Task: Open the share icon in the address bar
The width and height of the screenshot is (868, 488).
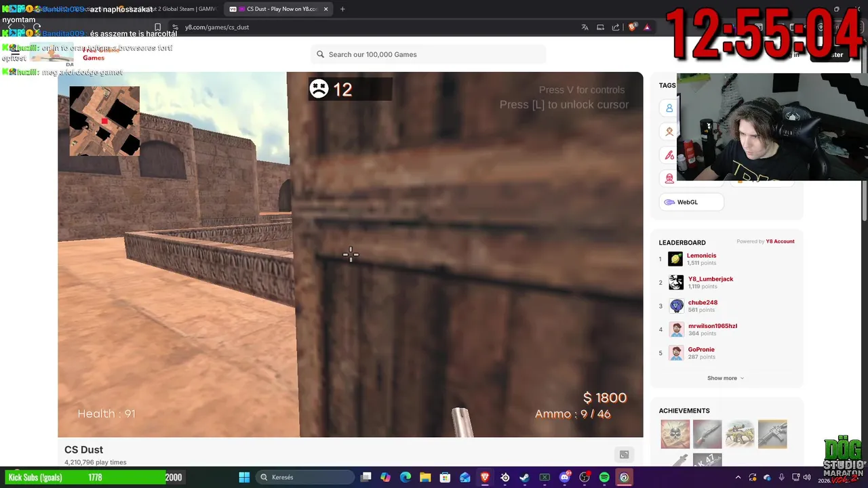Action: [616, 27]
